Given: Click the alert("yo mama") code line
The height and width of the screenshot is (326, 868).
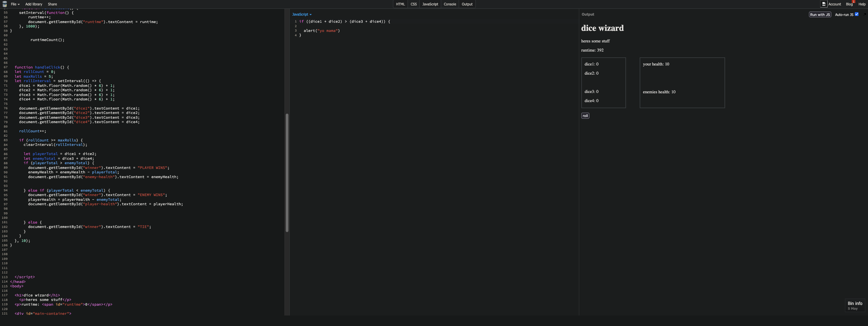Looking at the screenshot, I should tap(322, 31).
